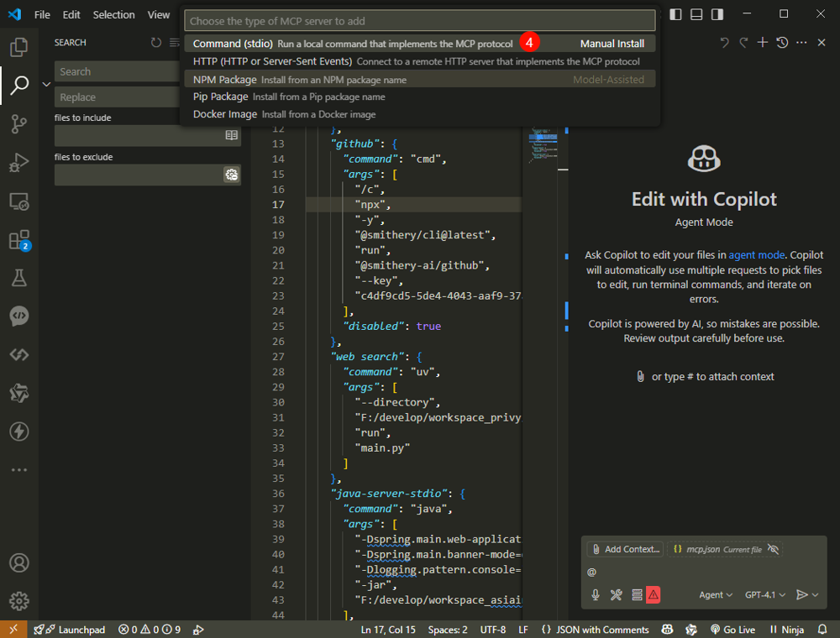840x638 pixels.
Task: Open the GPT-4.1 model picker
Action: pyautogui.click(x=764, y=594)
